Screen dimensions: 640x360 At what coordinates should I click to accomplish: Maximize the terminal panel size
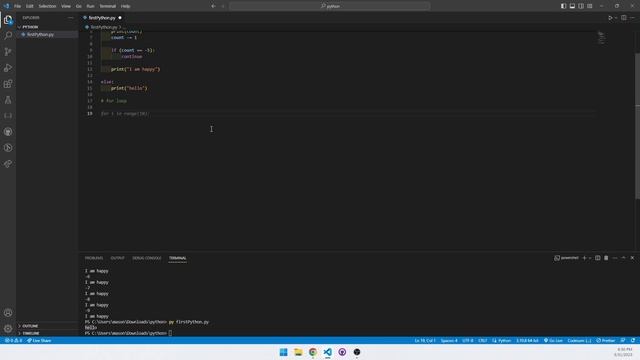click(x=623, y=258)
